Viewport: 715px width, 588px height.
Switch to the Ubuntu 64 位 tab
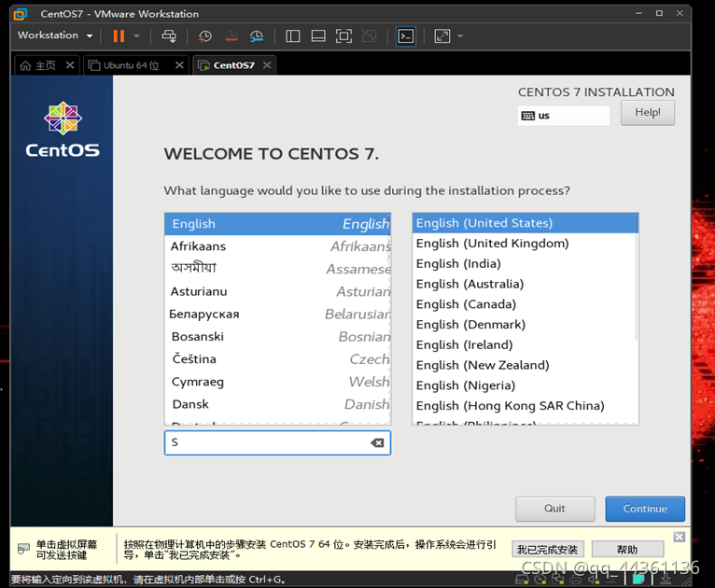pos(124,65)
